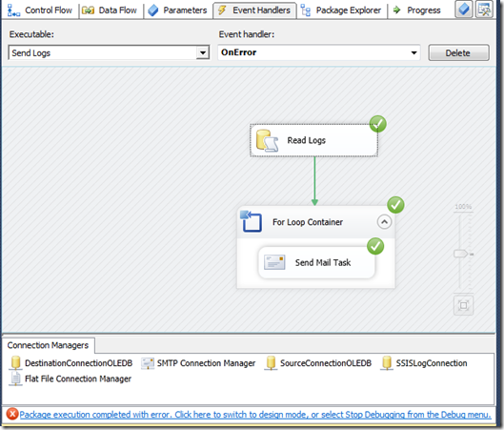This screenshot has height=430, width=504.
Task: Select the SSISLogConnection connection manager
Action: (x=424, y=363)
